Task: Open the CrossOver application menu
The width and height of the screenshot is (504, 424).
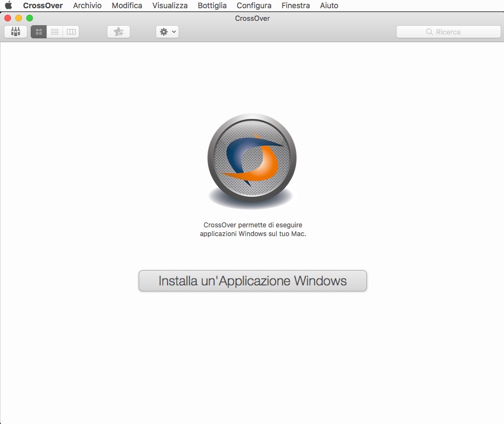Action: click(x=43, y=5)
